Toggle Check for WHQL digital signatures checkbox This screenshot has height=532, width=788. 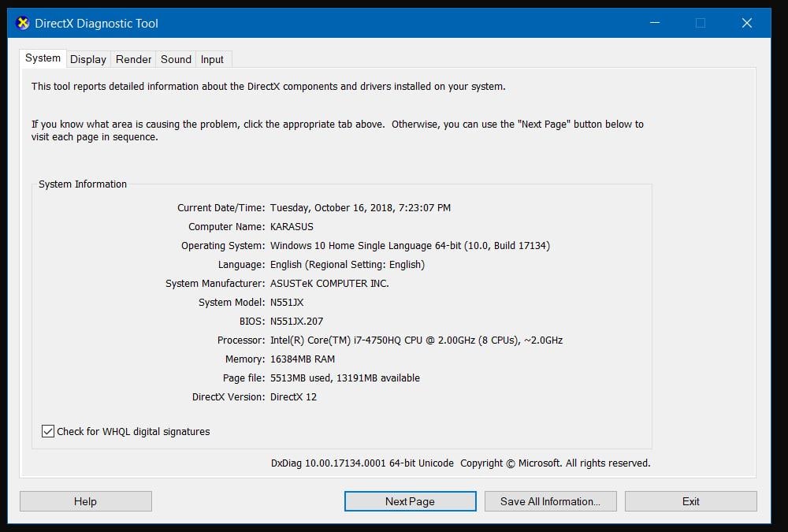pyautogui.click(x=48, y=431)
